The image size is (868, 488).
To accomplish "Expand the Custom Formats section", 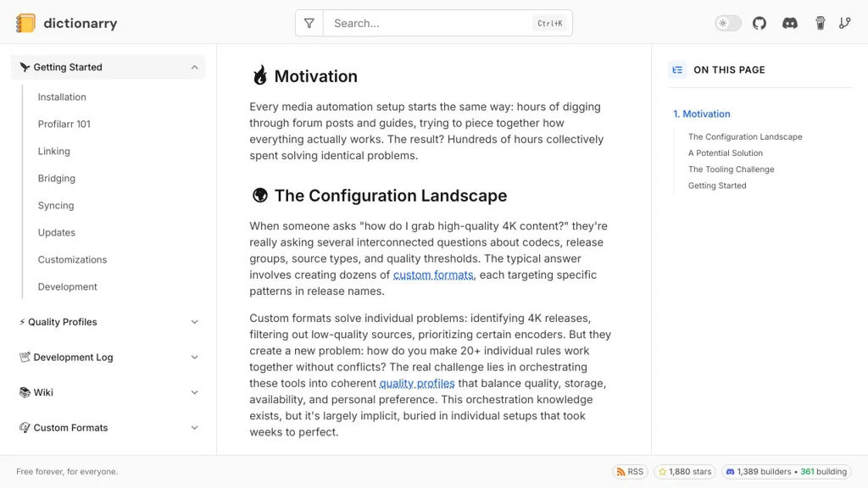I will coord(194,428).
